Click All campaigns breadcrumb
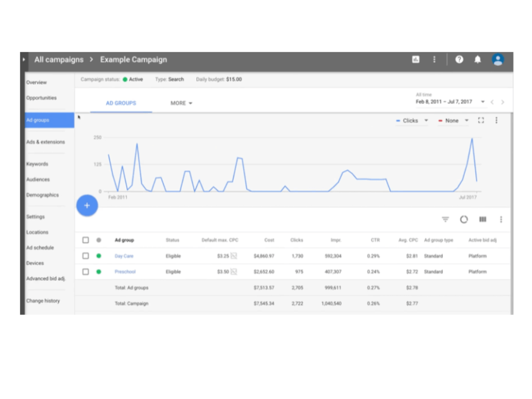 59,60
